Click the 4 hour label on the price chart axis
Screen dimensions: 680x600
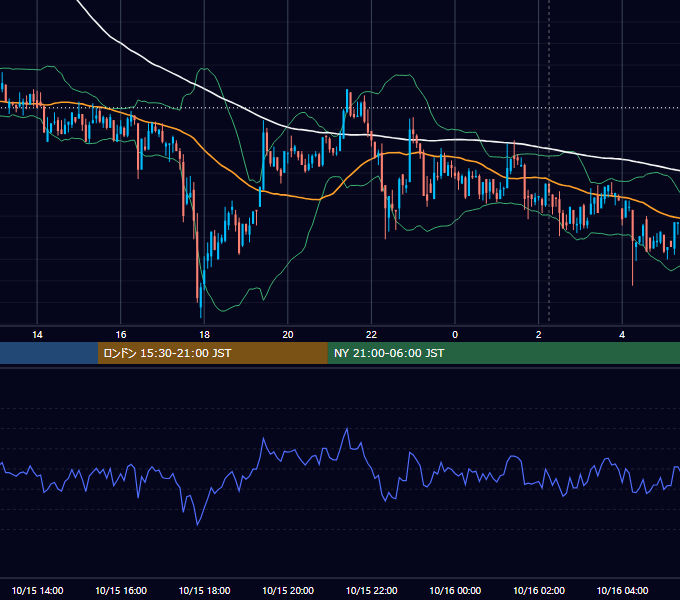[x=622, y=335]
